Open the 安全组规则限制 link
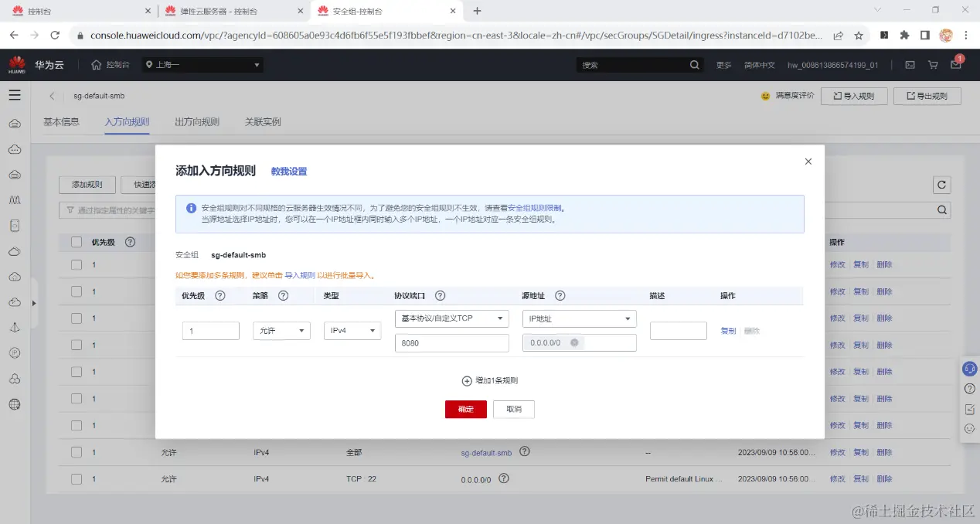Screen dimensions: 980x524 point(534,208)
